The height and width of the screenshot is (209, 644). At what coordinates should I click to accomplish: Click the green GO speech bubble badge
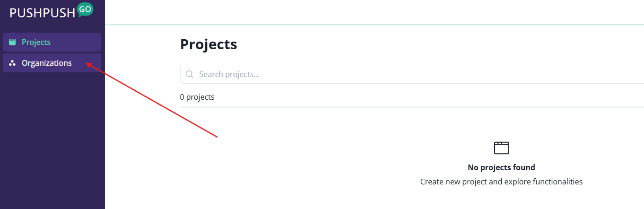pyautogui.click(x=85, y=9)
